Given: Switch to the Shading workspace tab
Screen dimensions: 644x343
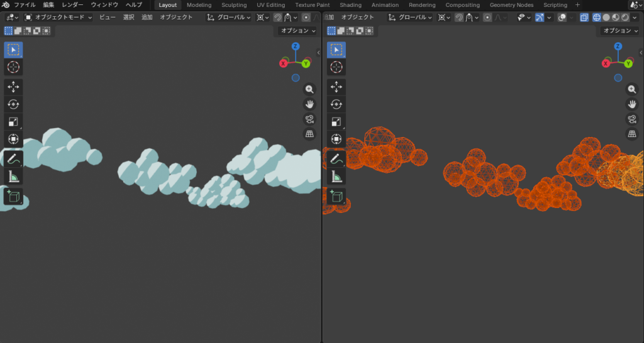Looking at the screenshot, I should pos(350,5).
